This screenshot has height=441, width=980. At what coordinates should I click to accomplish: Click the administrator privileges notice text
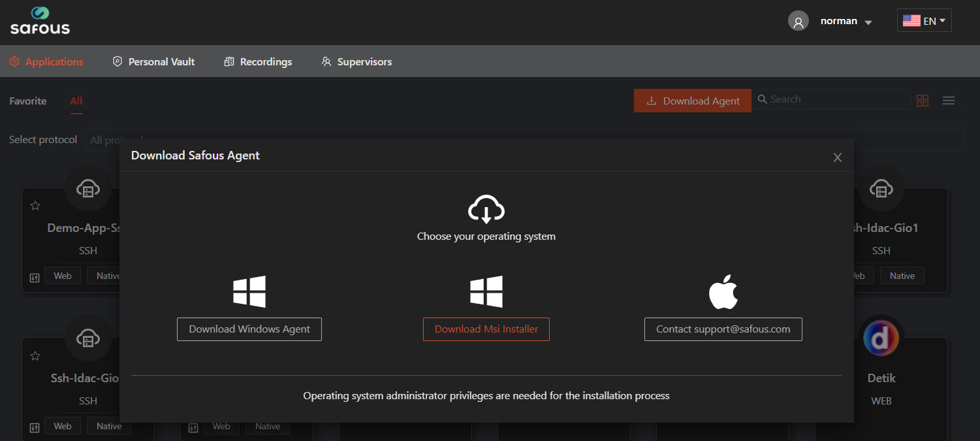pyautogui.click(x=486, y=396)
